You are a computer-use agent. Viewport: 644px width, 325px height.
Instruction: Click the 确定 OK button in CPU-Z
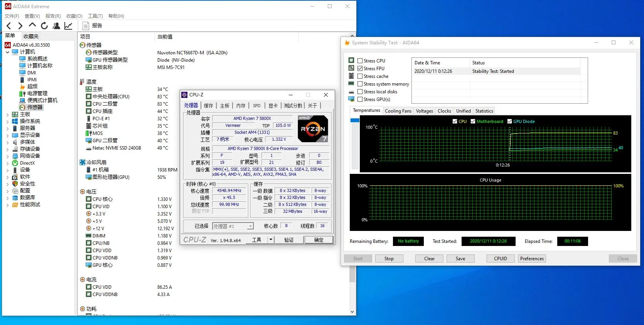tap(319, 240)
